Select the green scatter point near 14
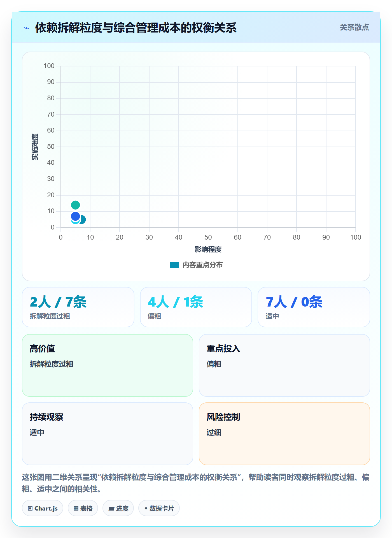 (x=75, y=205)
